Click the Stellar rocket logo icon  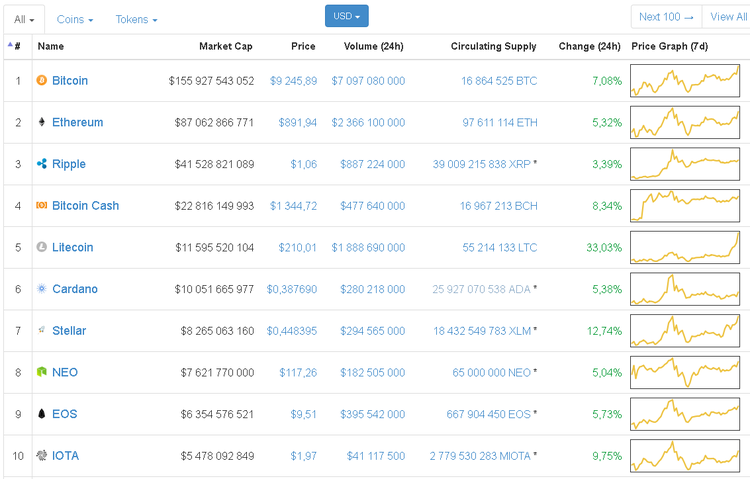tap(42, 330)
